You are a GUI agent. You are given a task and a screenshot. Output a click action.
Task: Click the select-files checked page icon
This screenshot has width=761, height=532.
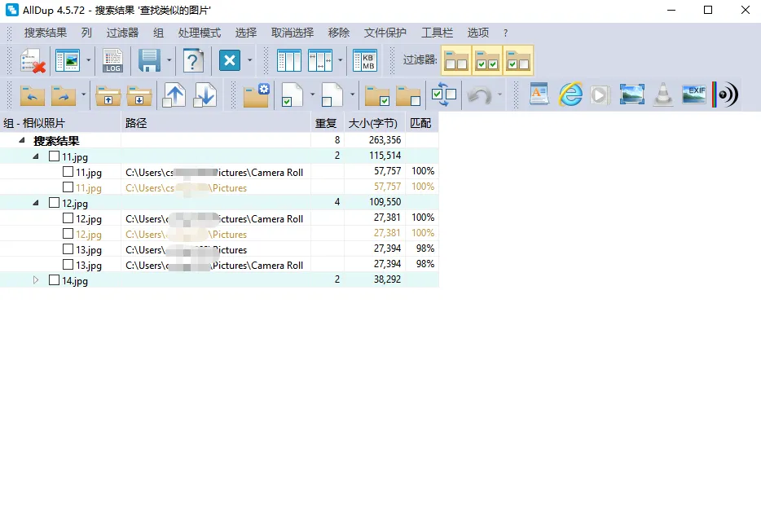coord(293,95)
